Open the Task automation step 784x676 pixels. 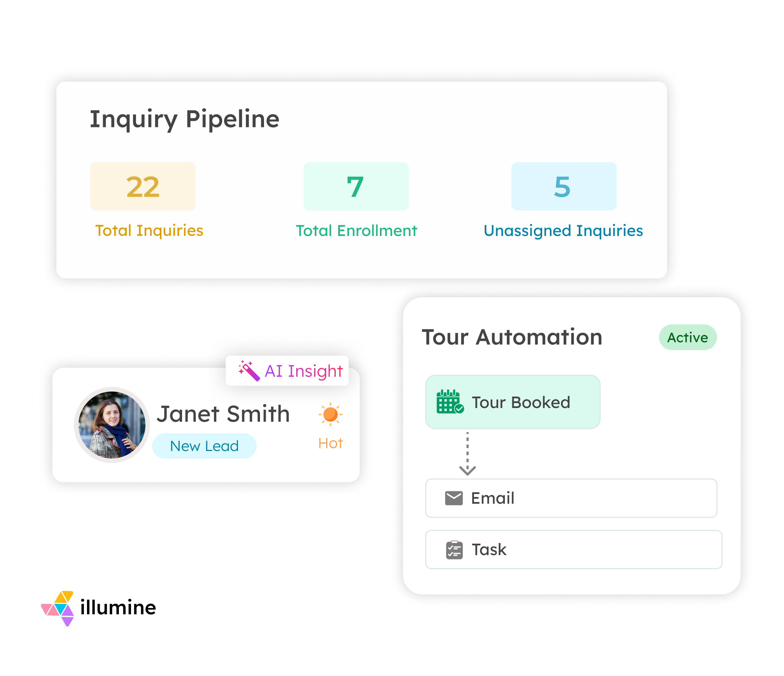pos(573,550)
